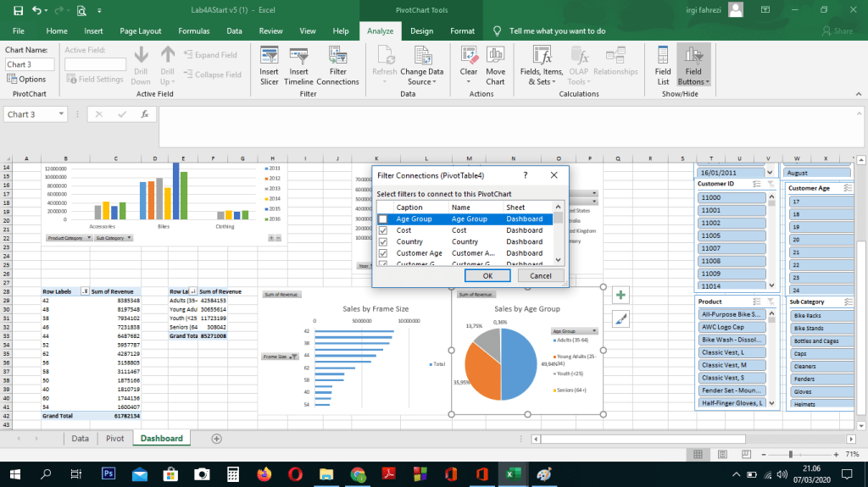Click the Insert Timeline icon
The width and height of the screenshot is (868, 487).
point(298,65)
